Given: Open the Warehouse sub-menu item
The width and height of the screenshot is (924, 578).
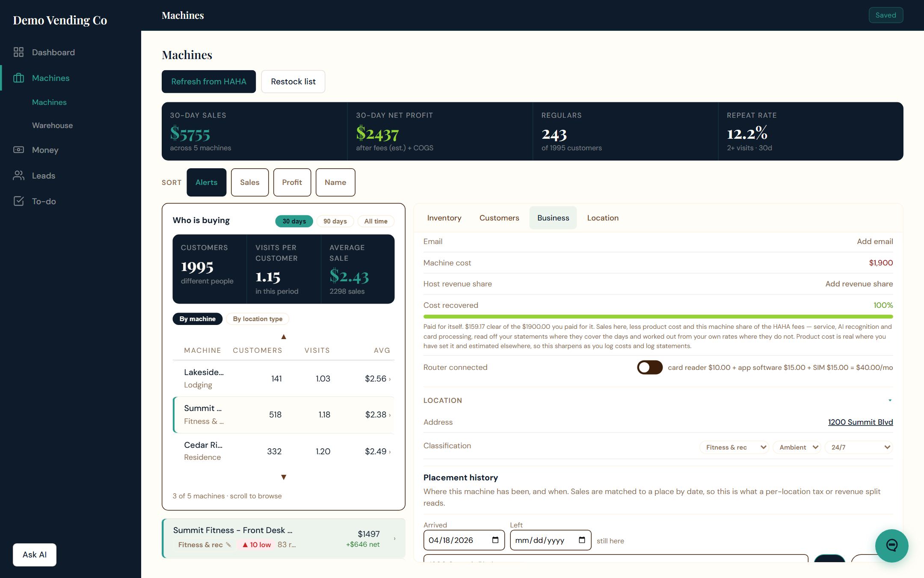Looking at the screenshot, I should pos(52,125).
